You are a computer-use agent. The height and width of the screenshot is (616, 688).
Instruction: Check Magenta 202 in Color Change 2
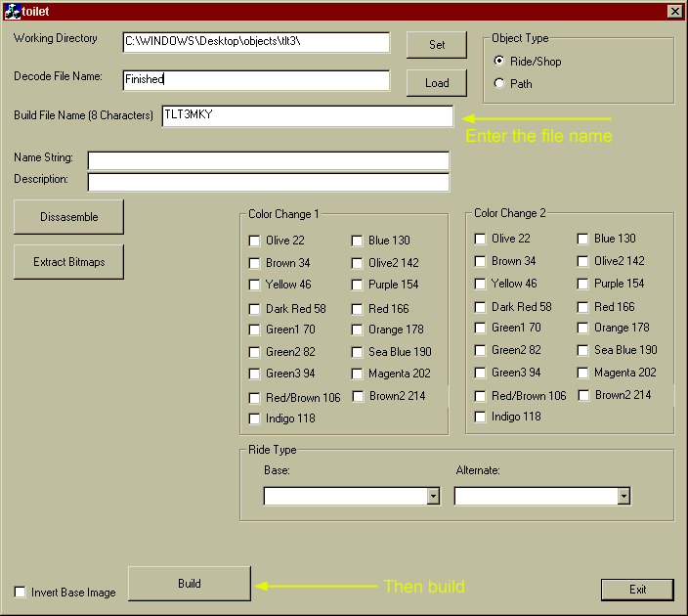point(582,373)
